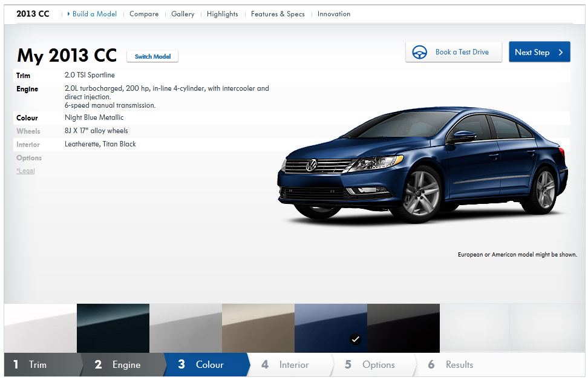Click 2013 CC heading in navigation
This screenshot has height=380, width=588.
click(33, 14)
